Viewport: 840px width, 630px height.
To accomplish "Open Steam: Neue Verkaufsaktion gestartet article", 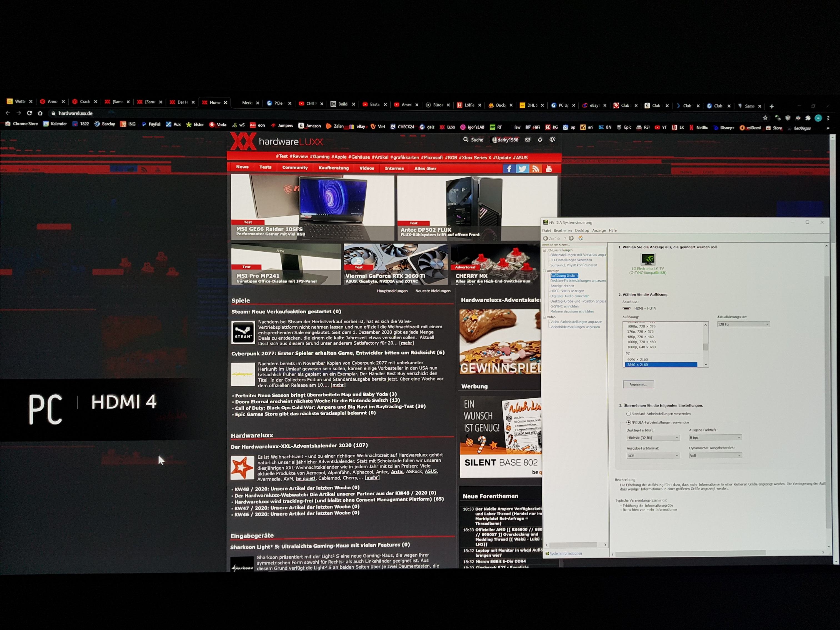I will point(286,311).
